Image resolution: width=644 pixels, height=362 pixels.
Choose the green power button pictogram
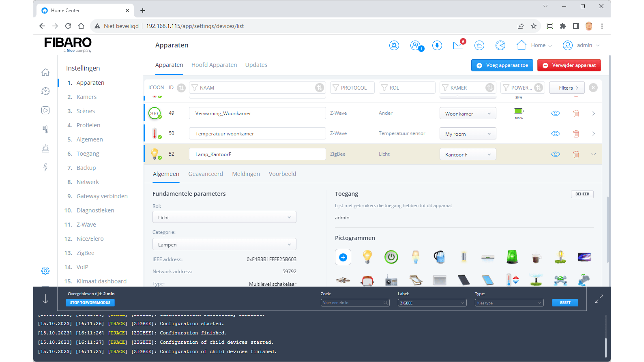pos(391,257)
